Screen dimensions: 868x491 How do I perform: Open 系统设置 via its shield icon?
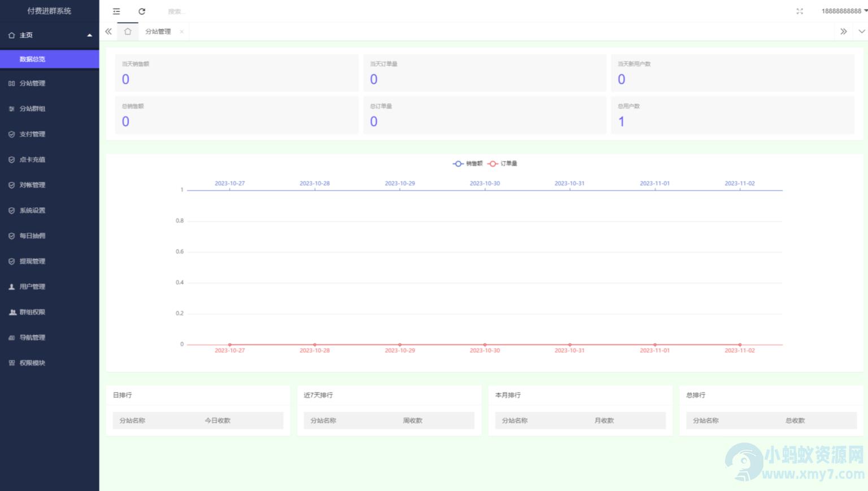click(11, 211)
